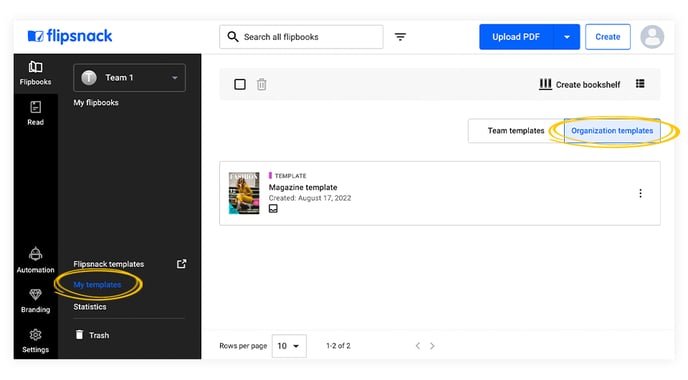This screenshot has height=380, width=688.
Task: Click the Flipsnack logo
Action: point(70,36)
